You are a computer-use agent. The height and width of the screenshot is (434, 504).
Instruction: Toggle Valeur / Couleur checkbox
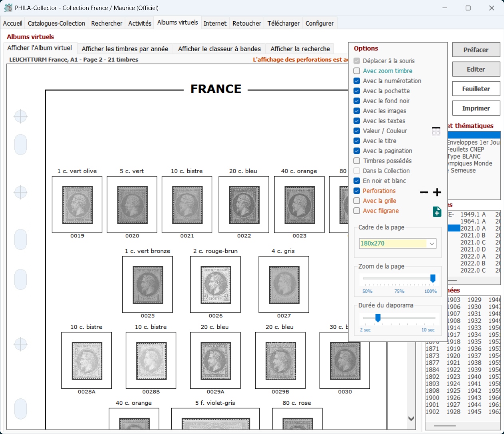357,131
